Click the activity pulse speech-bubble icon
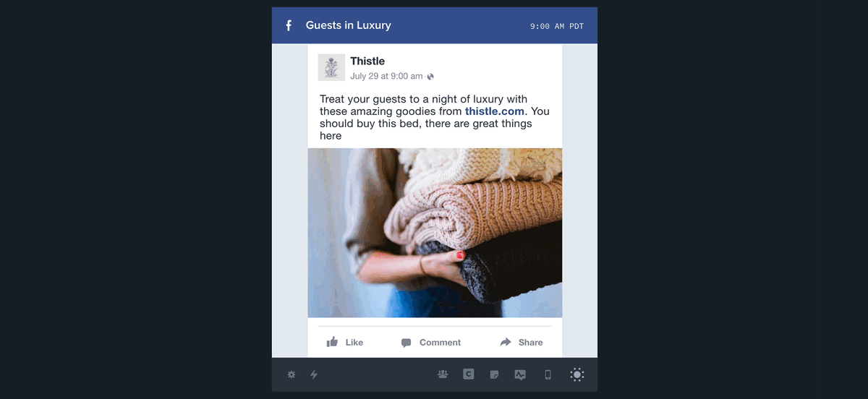Viewport: 868px width, 399px height. pyautogui.click(x=520, y=374)
